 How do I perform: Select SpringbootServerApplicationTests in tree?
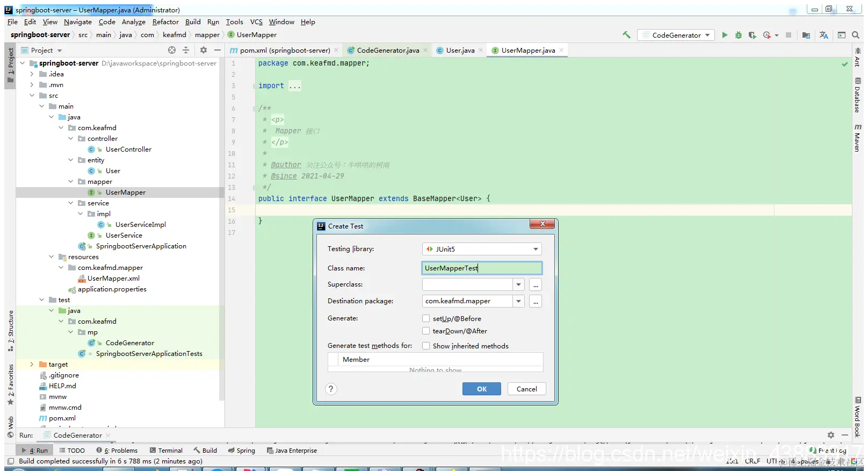(x=149, y=354)
